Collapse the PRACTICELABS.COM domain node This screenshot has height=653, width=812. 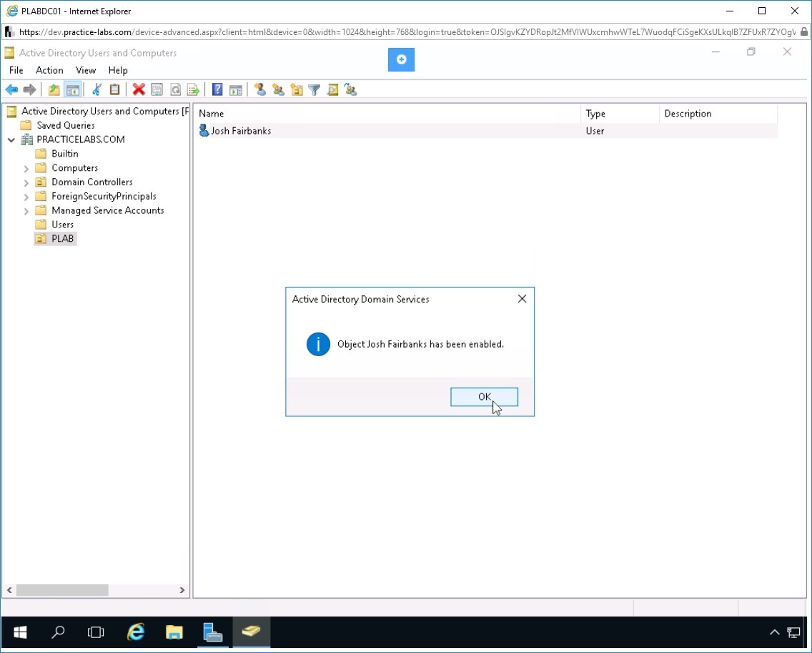pyautogui.click(x=11, y=139)
